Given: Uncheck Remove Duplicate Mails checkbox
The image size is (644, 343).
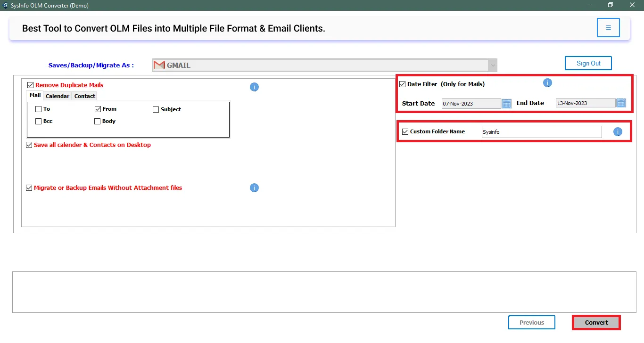Looking at the screenshot, I should click(x=31, y=85).
